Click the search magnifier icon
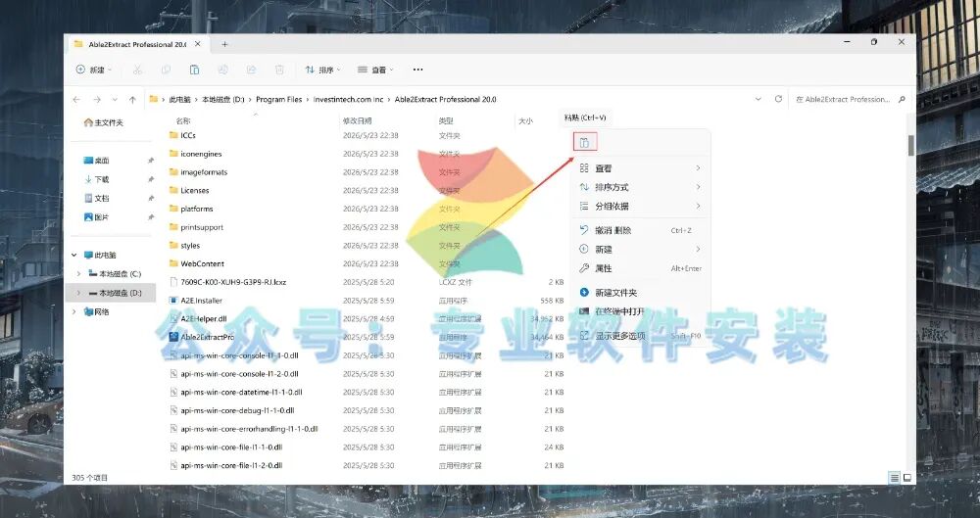Image resolution: width=980 pixels, height=518 pixels. pyautogui.click(x=902, y=99)
